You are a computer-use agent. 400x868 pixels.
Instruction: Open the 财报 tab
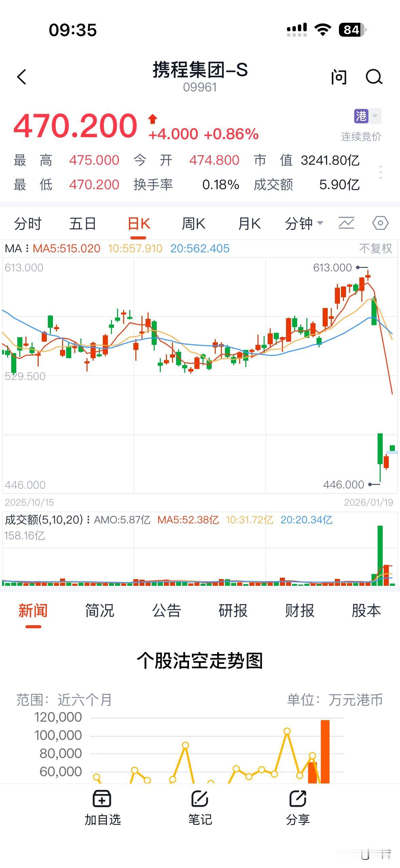[300, 610]
